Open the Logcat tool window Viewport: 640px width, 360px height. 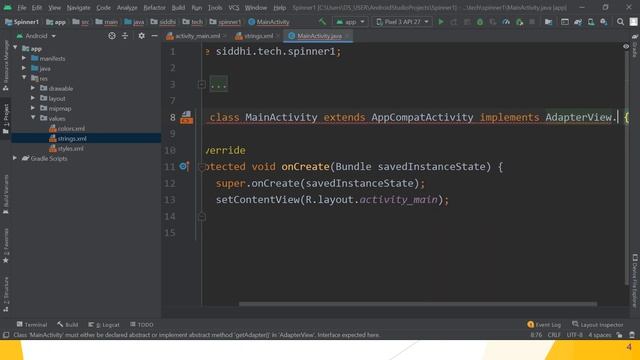click(104, 324)
